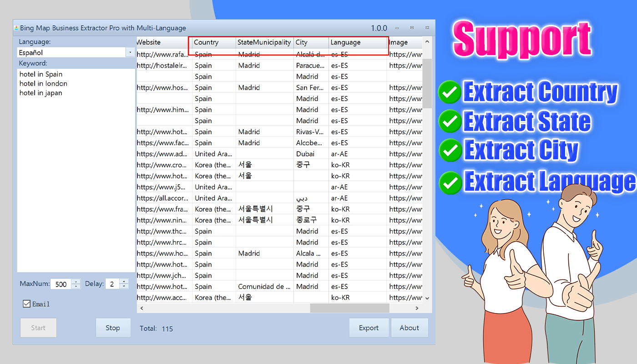Select the "http://hostalelr..." website cell
Image resolution: width=637 pixels, height=364 pixels.
tap(164, 66)
